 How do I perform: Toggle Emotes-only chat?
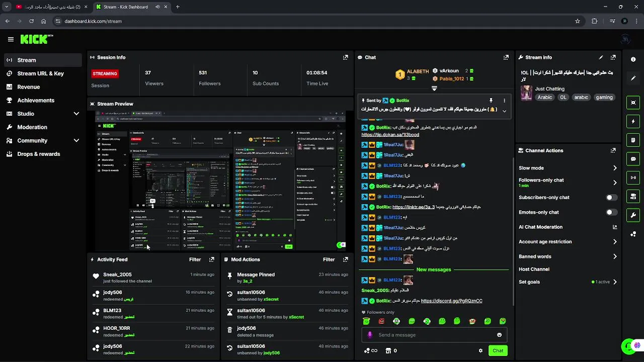[x=611, y=212]
